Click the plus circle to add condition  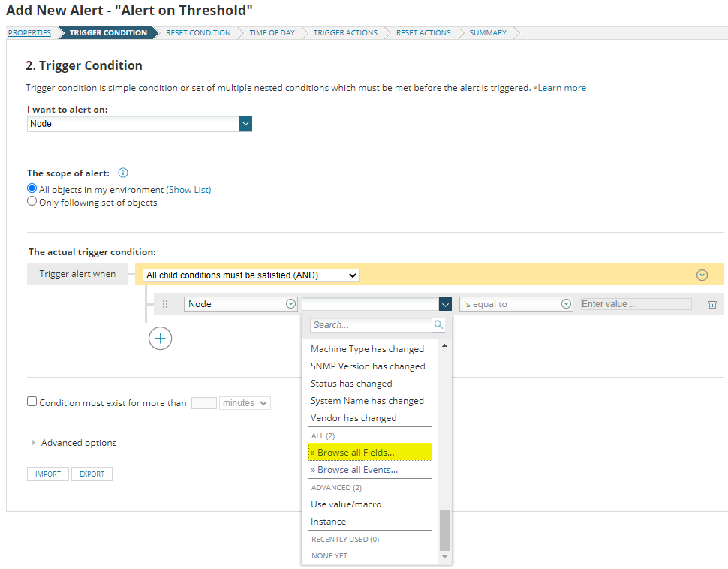(160, 338)
